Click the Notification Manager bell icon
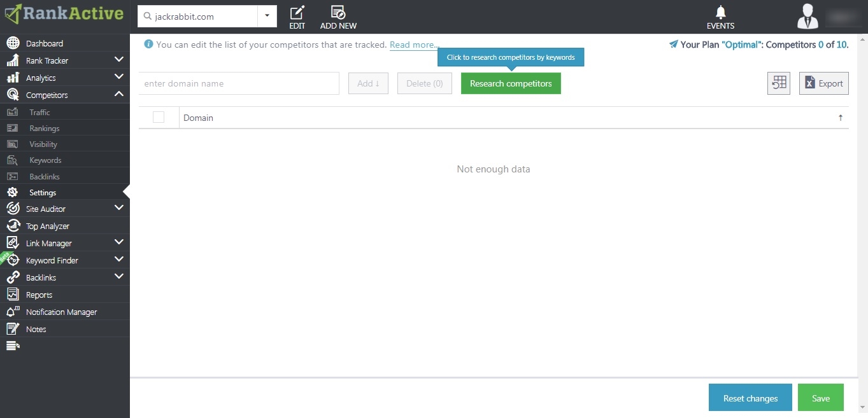 pos(13,312)
